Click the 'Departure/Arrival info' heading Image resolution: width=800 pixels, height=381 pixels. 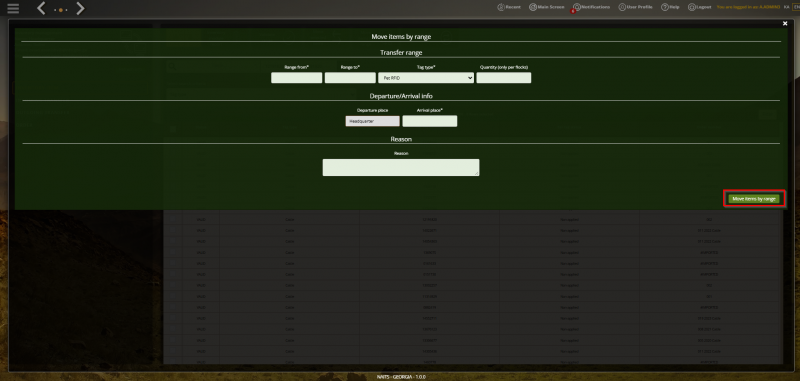point(401,96)
